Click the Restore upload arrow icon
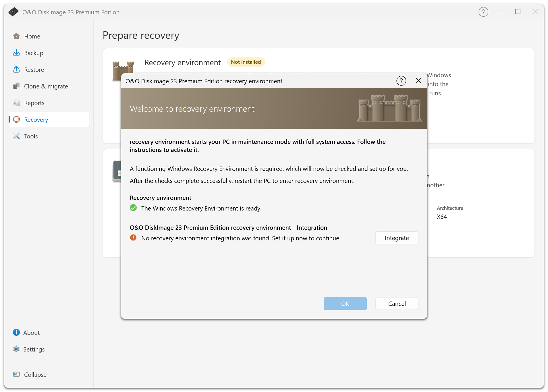This screenshot has height=392, width=548. 16,69
